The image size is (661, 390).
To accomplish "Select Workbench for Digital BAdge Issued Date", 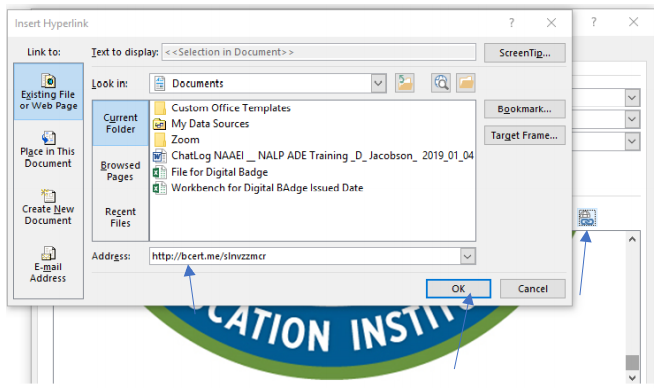I will pos(258,188).
